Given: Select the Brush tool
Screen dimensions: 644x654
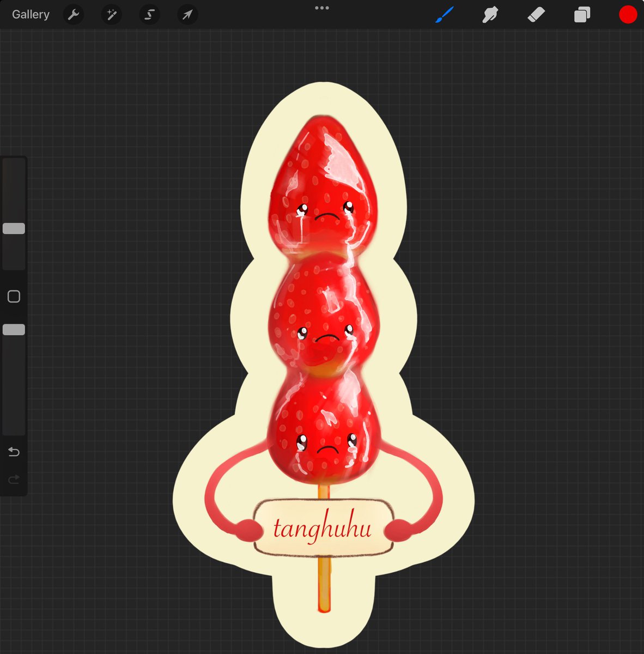Looking at the screenshot, I should click(x=445, y=15).
